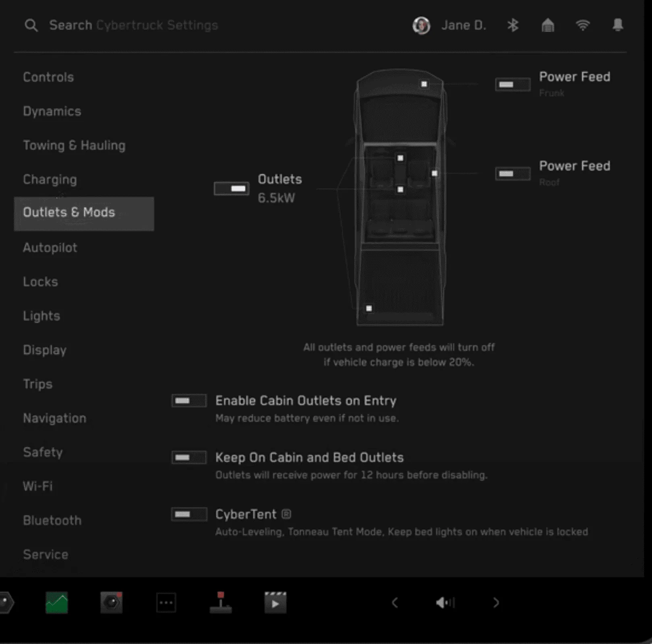The height and width of the screenshot is (644, 652).
Task: Click the Jane D. profile name
Action: (x=464, y=25)
